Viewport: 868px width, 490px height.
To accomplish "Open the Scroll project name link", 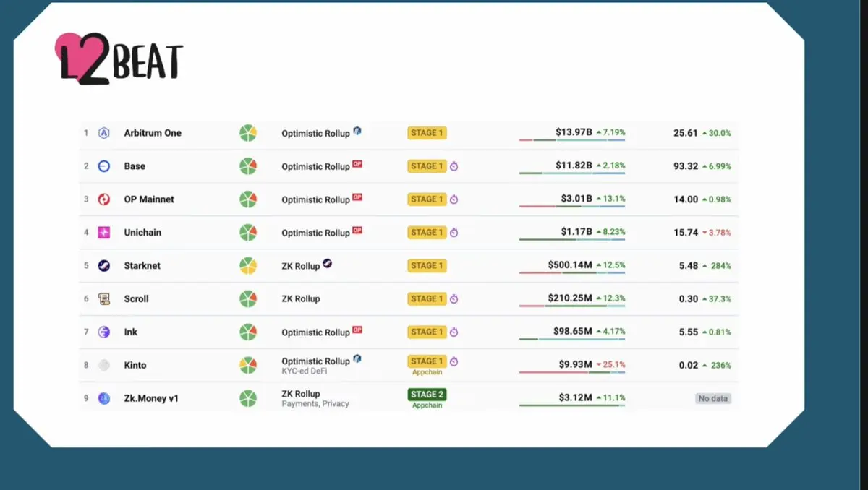I will tap(136, 299).
